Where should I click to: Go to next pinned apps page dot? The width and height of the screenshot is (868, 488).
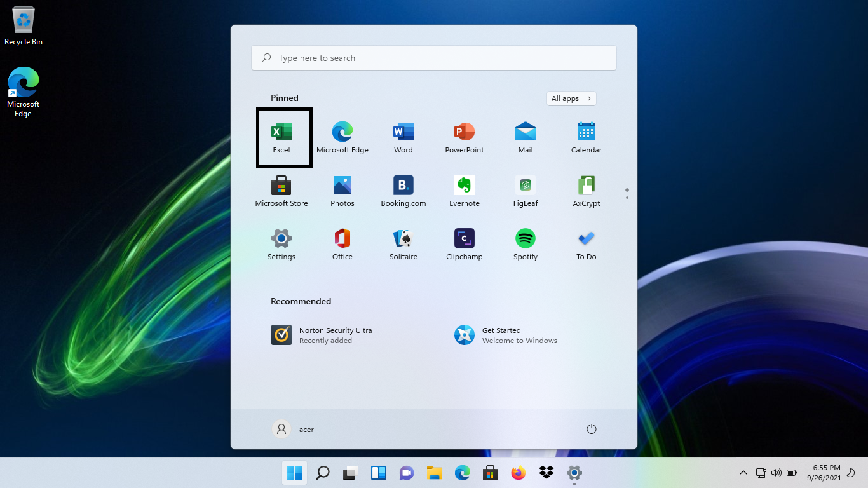click(x=627, y=198)
